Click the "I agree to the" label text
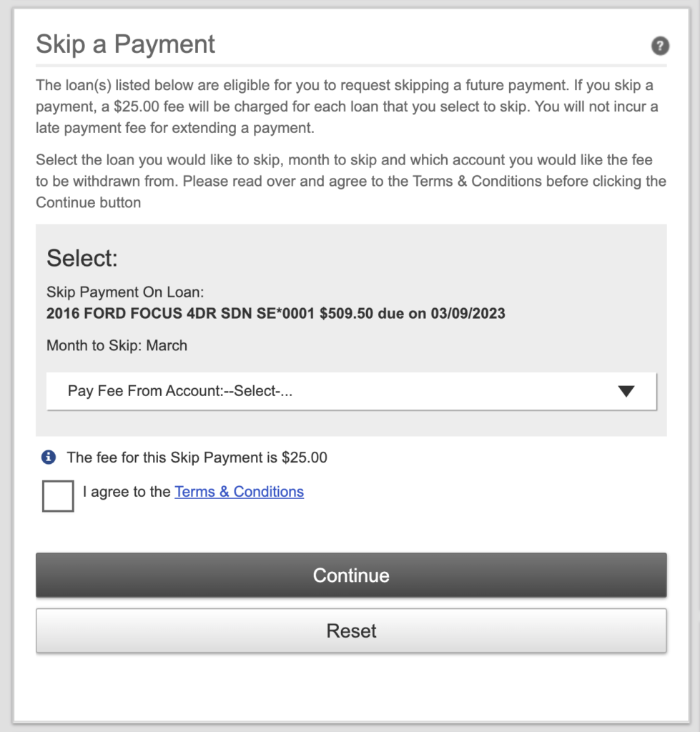700x732 pixels. (x=127, y=492)
